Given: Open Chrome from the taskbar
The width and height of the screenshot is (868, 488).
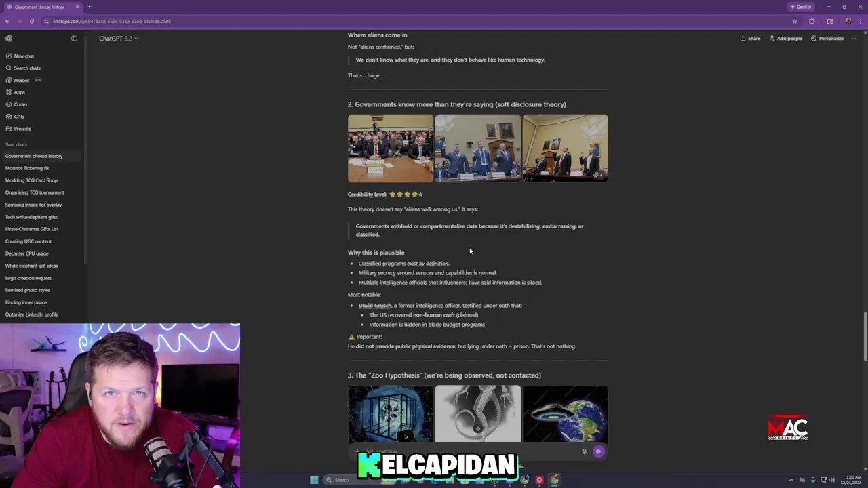Looking at the screenshot, I should pyautogui.click(x=555, y=480).
